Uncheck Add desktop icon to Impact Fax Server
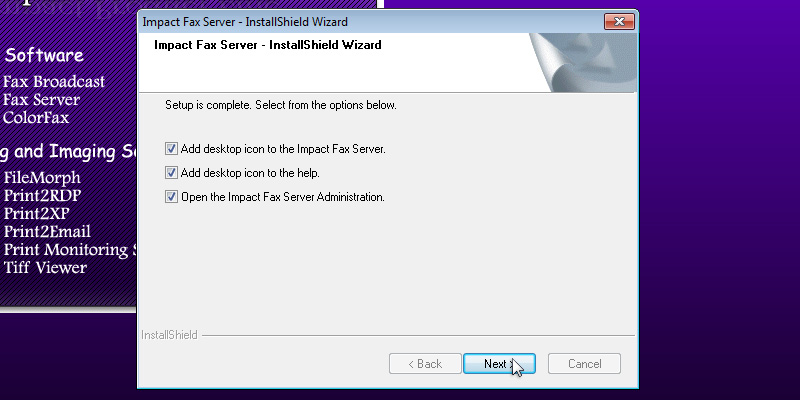Screen dimensions: 800x400 (172, 149)
